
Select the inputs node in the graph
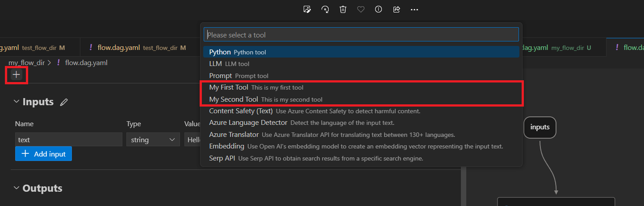click(x=539, y=128)
